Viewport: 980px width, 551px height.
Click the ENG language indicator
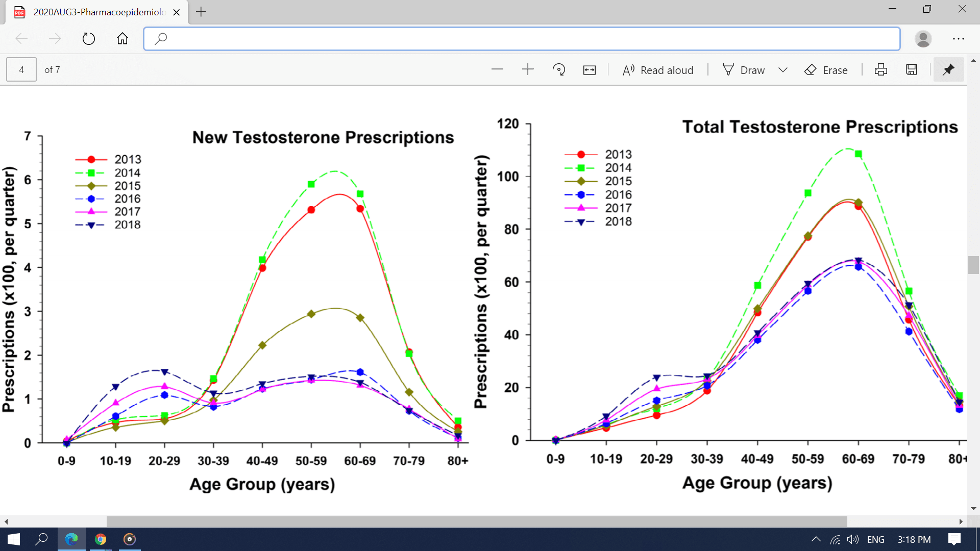coord(876,539)
